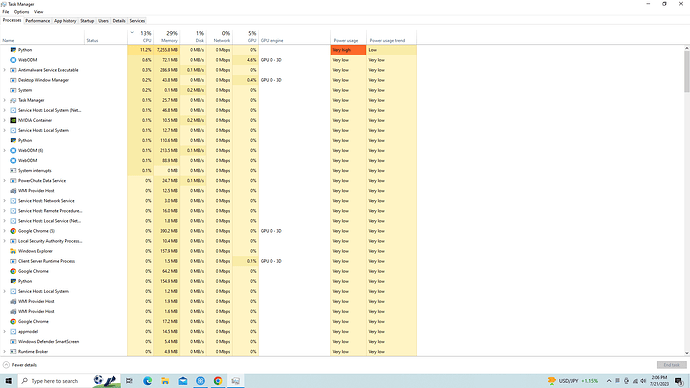Expand the NVIDIA Container process group
The image size is (690, 388).
(x=4, y=120)
